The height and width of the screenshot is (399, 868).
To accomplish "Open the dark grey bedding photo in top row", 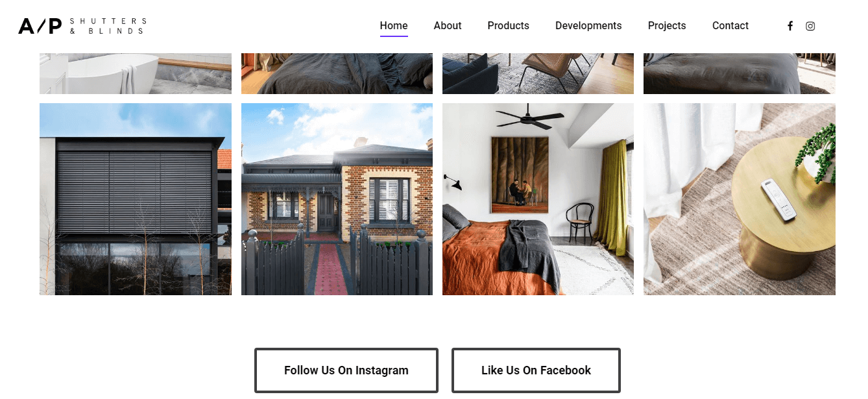I will [337, 73].
